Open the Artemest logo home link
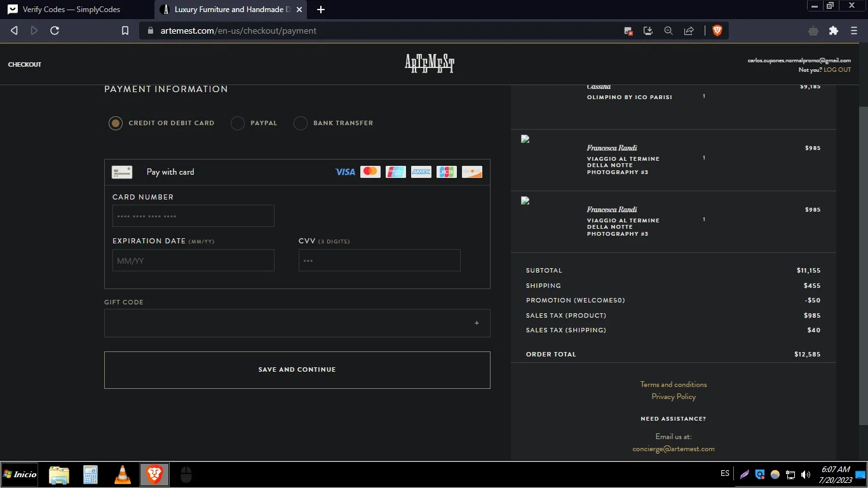868x488 pixels. 430,64
